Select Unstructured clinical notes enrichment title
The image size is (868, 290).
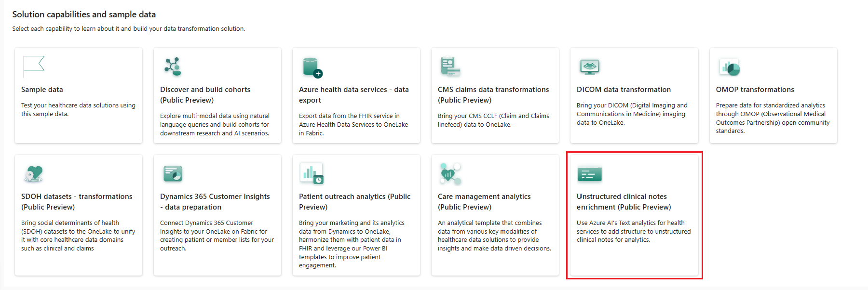(624, 202)
